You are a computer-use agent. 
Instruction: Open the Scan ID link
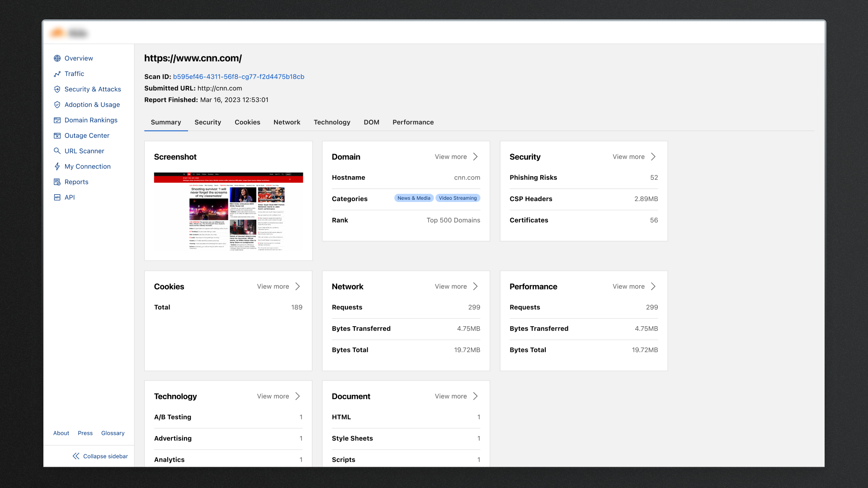[x=238, y=77]
